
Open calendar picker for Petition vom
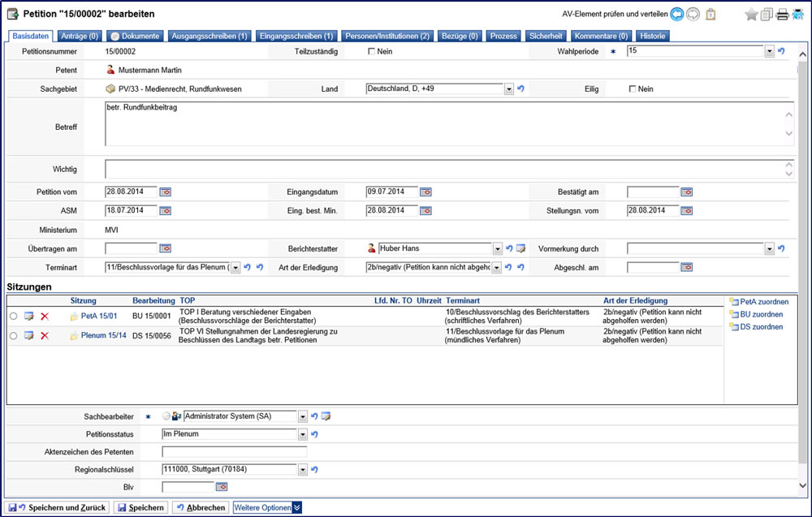166,192
